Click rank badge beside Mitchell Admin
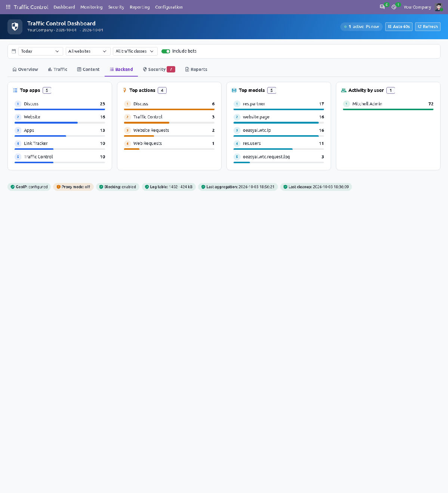The width and height of the screenshot is (448, 493). (346, 104)
